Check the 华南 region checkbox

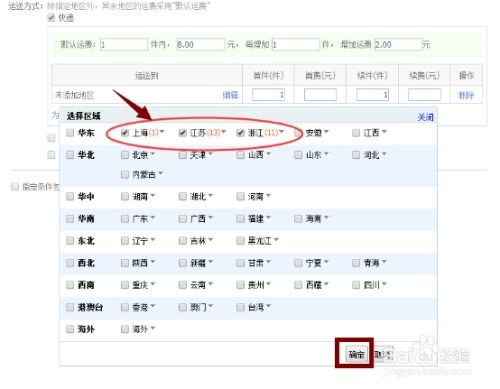tap(70, 219)
